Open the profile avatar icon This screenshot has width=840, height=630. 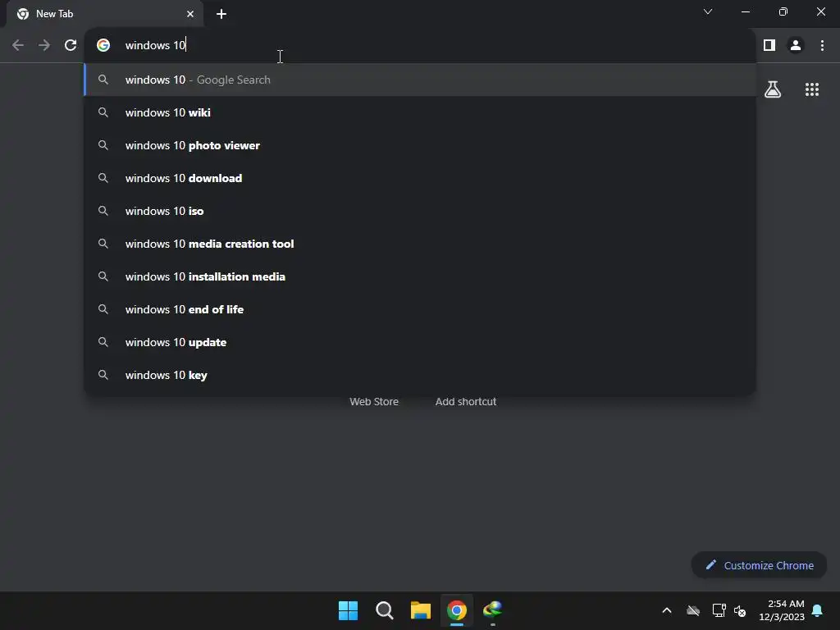[x=796, y=46]
